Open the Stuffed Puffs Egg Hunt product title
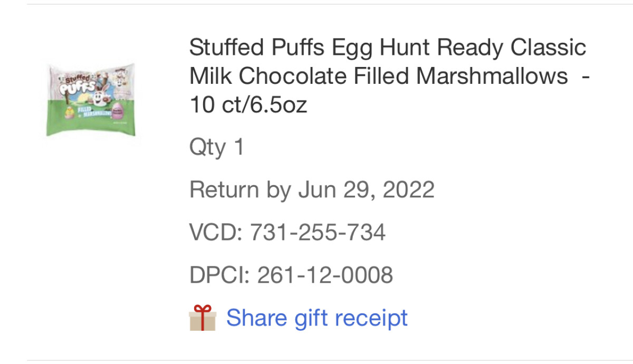The height and width of the screenshot is (364, 633). [x=389, y=76]
